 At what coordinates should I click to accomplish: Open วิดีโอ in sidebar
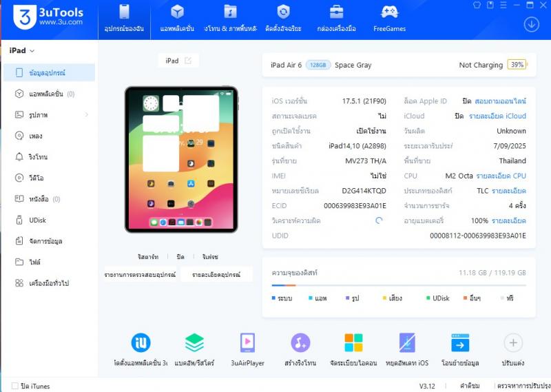click(49, 178)
